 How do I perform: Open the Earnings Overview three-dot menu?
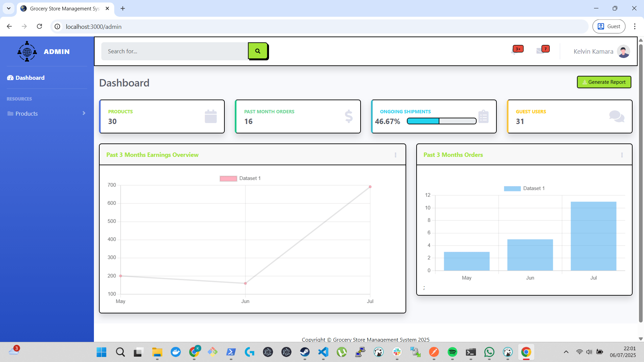[x=395, y=155]
